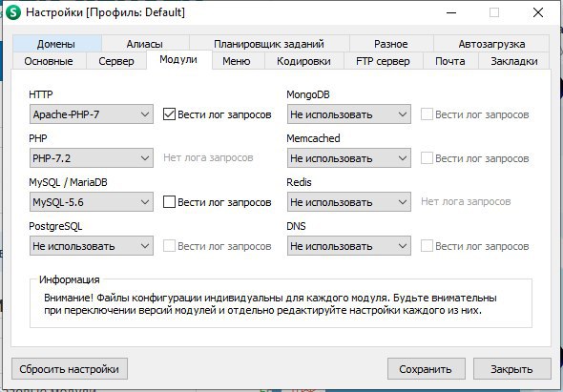
Task: Click the 'Нет лога запросов' text beside PHP
Action: tap(208, 157)
